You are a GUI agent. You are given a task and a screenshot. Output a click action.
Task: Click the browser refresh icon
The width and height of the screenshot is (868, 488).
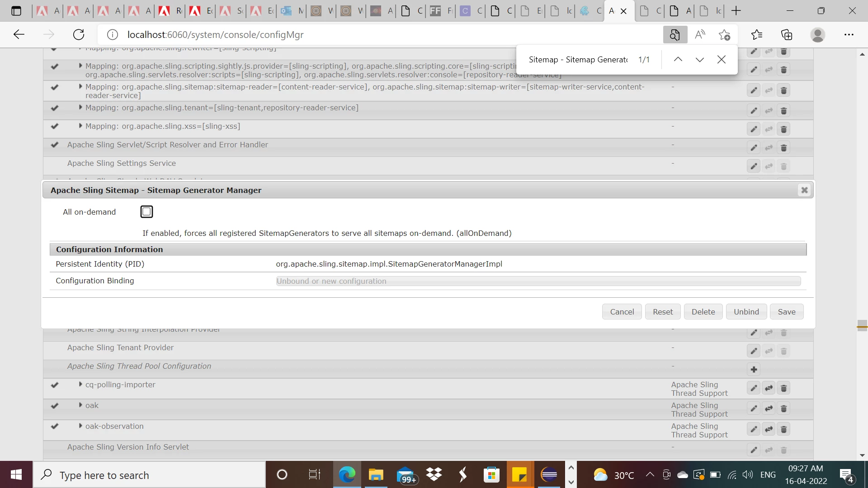79,34
